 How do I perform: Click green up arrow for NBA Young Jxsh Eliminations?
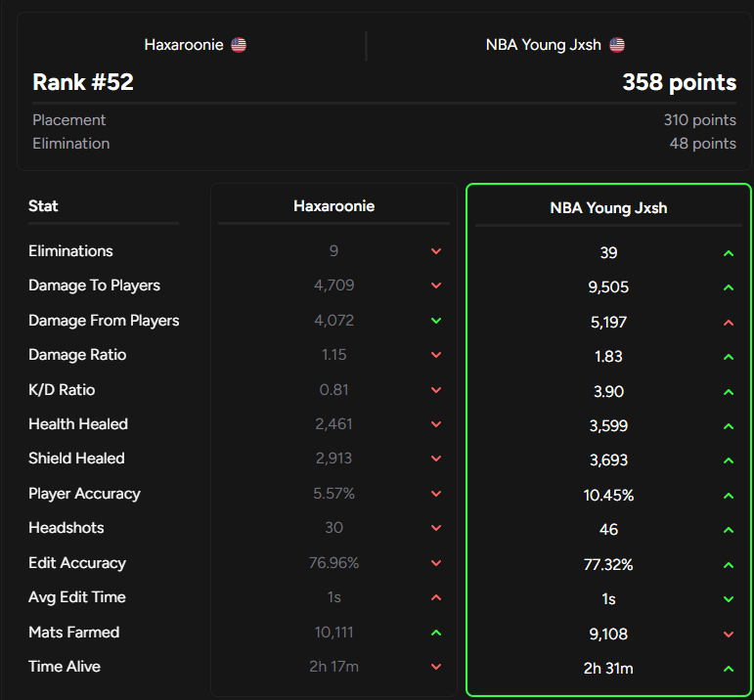click(729, 253)
